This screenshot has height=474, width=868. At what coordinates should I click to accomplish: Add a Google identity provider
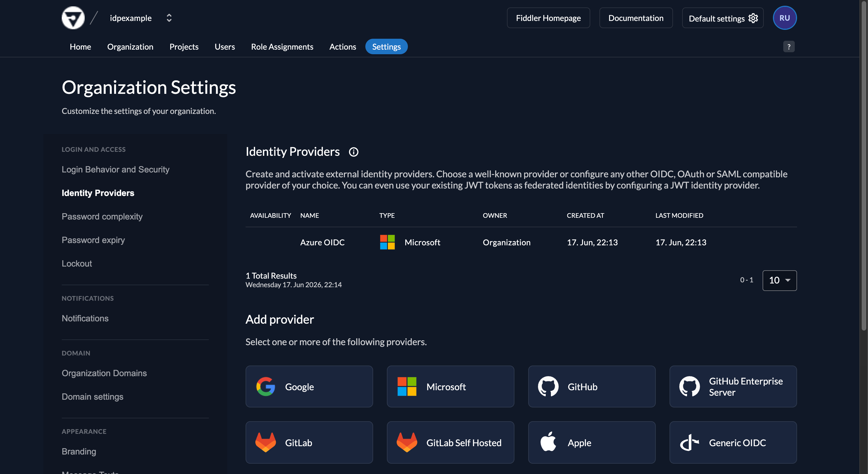(309, 386)
